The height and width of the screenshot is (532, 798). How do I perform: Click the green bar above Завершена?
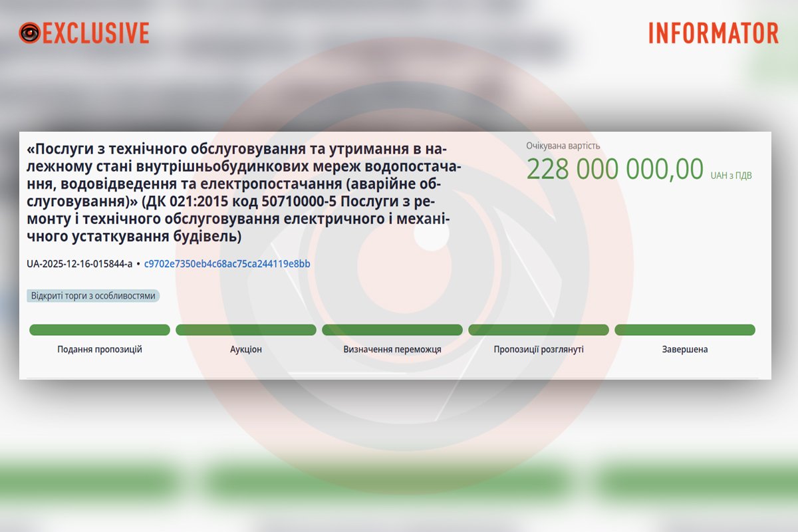pos(685,330)
